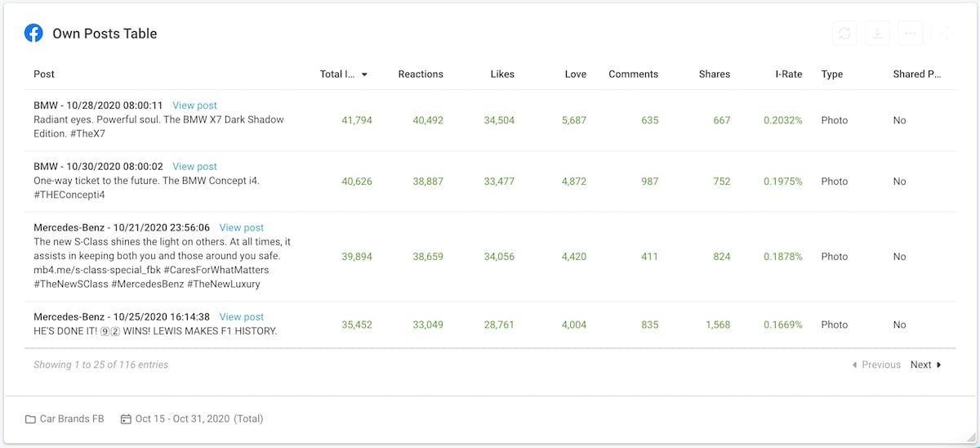980x448 pixels.
Task: Click reactions value 33,049
Action: [x=428, y=325]
